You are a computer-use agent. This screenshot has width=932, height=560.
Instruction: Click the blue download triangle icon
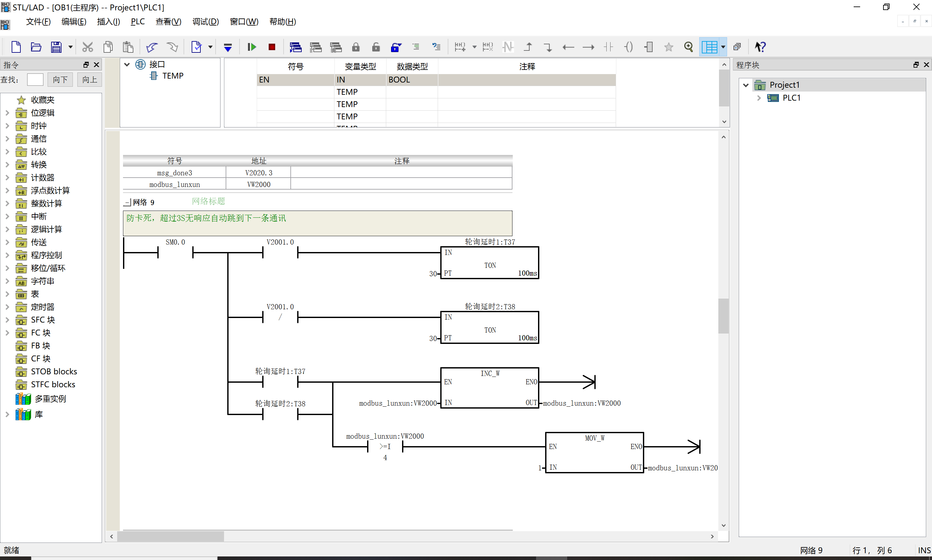(228, 47)
